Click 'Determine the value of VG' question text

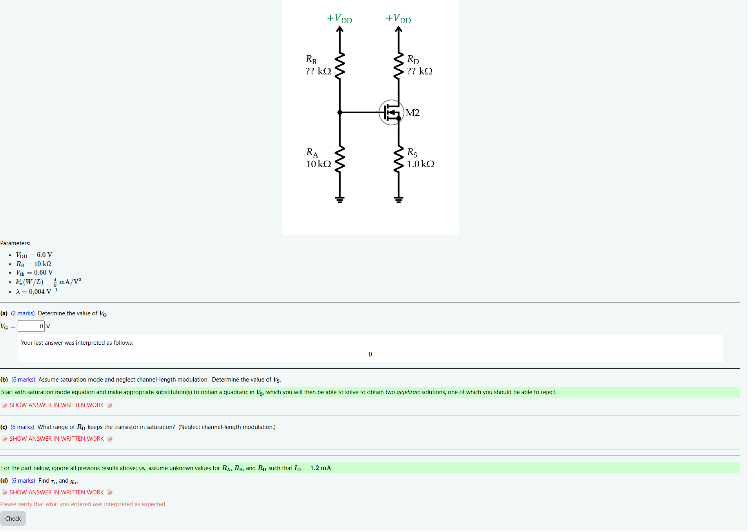[x=73, y=313]
